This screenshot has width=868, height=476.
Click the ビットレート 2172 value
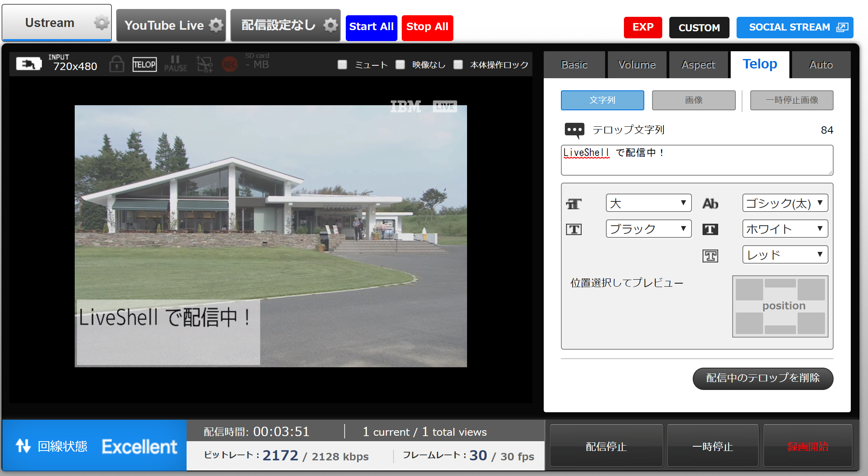tap(280, 456)
